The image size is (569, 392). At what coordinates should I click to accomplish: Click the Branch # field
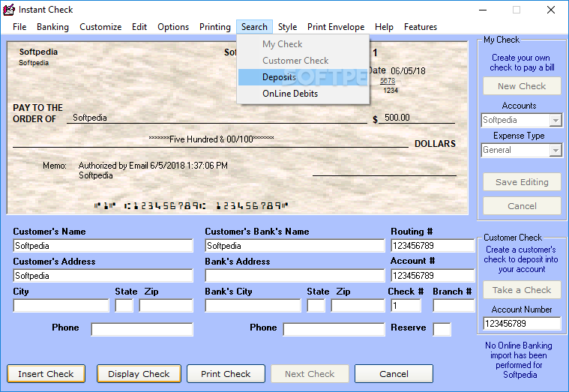pos(454,306)
